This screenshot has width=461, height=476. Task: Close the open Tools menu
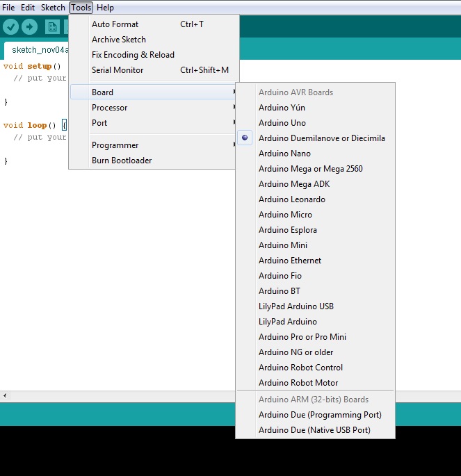[x=81, y=8]
